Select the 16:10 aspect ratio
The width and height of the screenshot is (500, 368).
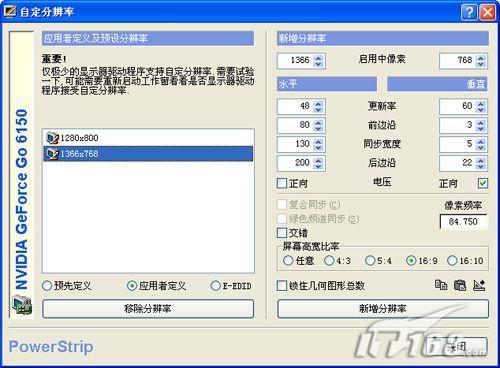point(452,260)
